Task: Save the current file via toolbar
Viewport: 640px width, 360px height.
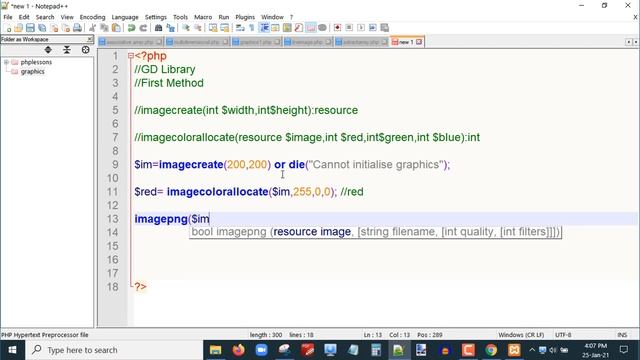Action: click(30, 28)
